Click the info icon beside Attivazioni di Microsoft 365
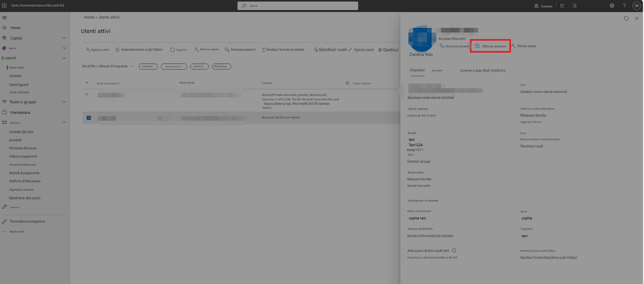This screenshot has height=284, width=644. [x=454, y=250]
